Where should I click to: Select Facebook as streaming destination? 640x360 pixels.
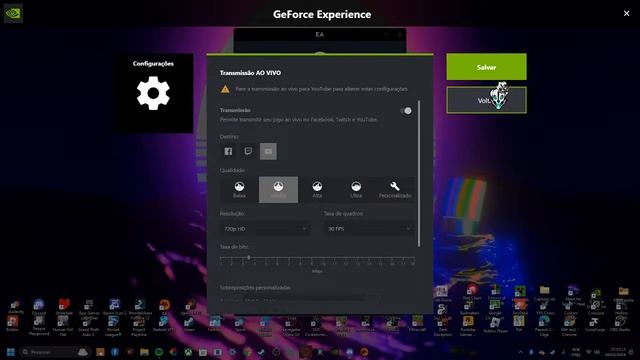pos(228,151)
